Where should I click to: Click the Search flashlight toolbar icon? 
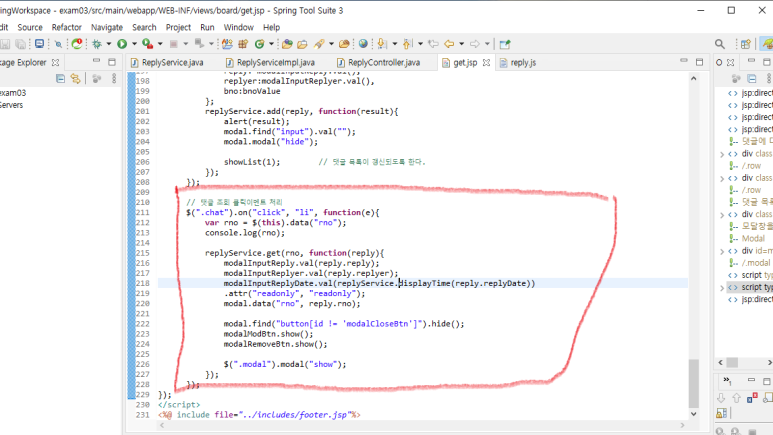(319, 44)
